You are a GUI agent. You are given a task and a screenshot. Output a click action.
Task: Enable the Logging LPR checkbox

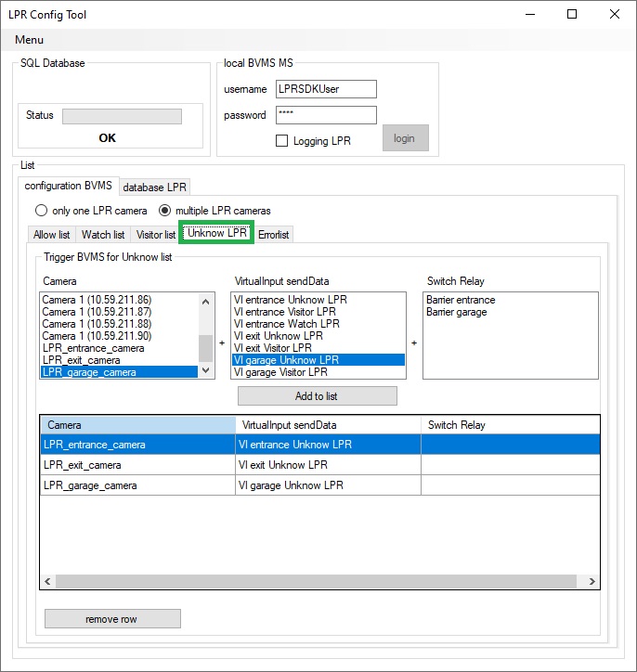(282, 141)
